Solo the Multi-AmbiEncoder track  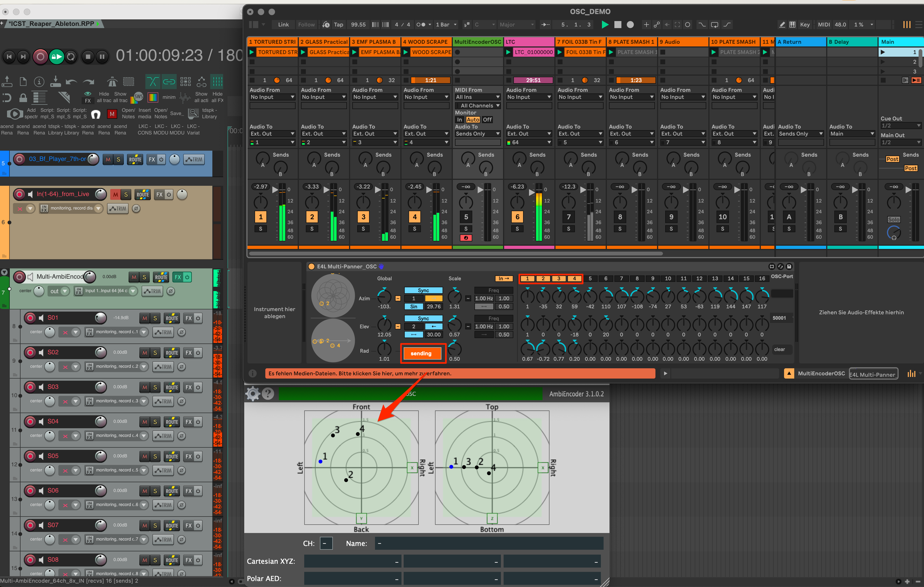(144, 277)
